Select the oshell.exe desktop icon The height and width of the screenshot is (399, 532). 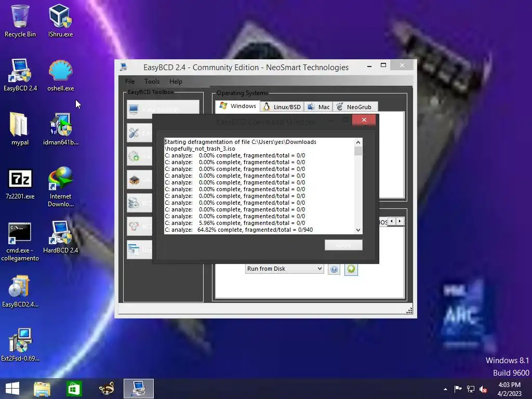(60, 75)
